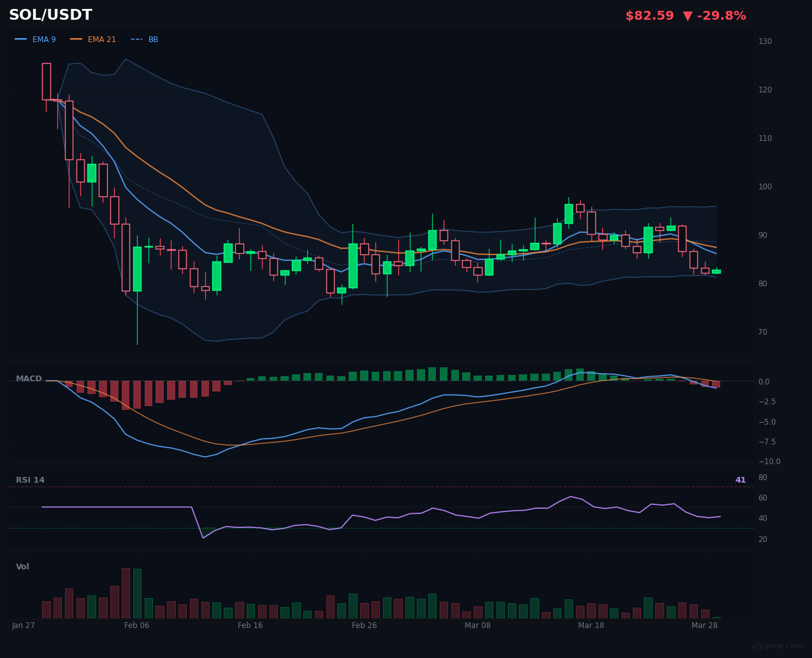This screenshot has height=658, width=812.
Task: Click the last green candle on chart
Action: coord(716,272)
